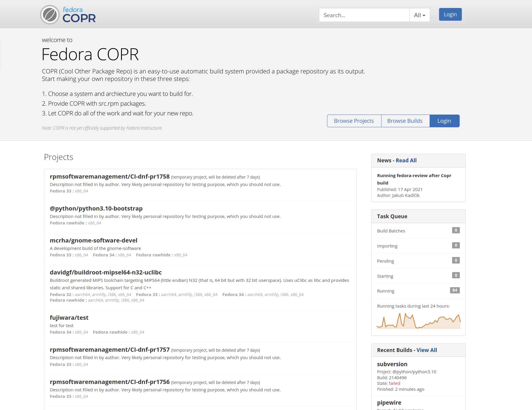Select Build Batches queue row
Viewport: 532px width, 410px height.
pos(418,231)
